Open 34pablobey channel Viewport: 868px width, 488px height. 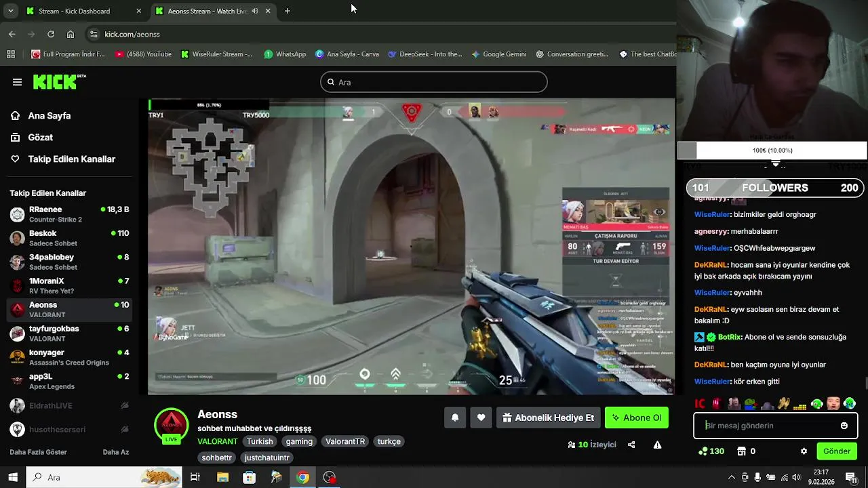click(70, 262)
